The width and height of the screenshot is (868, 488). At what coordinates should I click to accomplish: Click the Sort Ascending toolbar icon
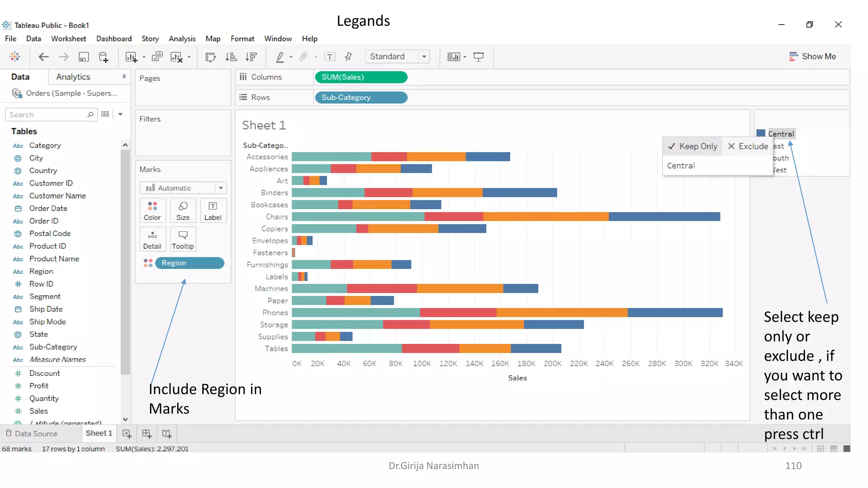[231, 57]
